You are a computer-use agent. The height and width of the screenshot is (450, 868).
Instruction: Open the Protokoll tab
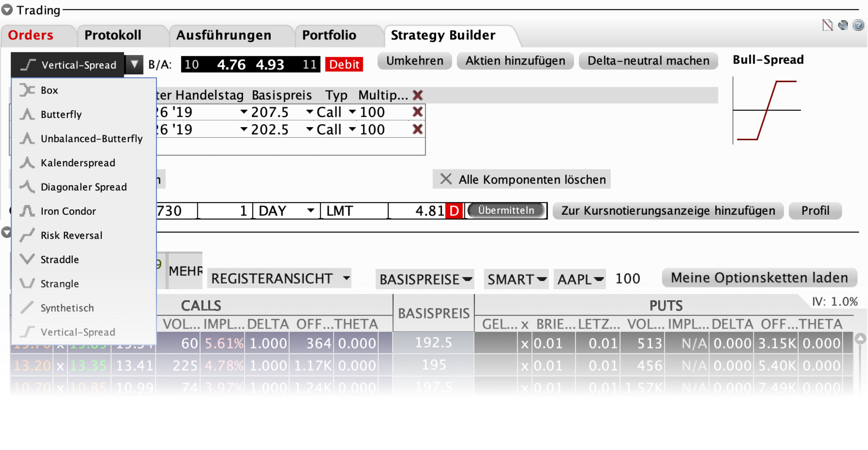(113, 35)
